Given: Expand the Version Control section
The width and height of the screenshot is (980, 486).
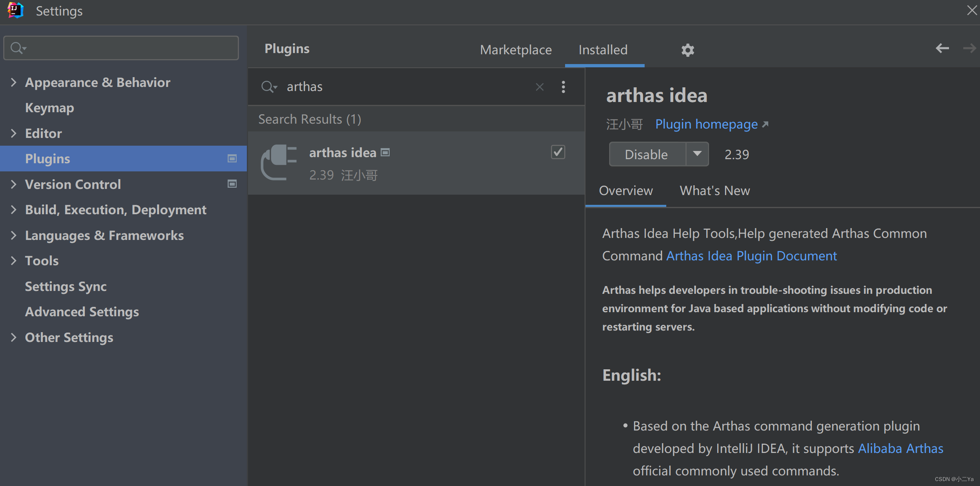Looking at the screenshot, I should (x=13, y=184).
